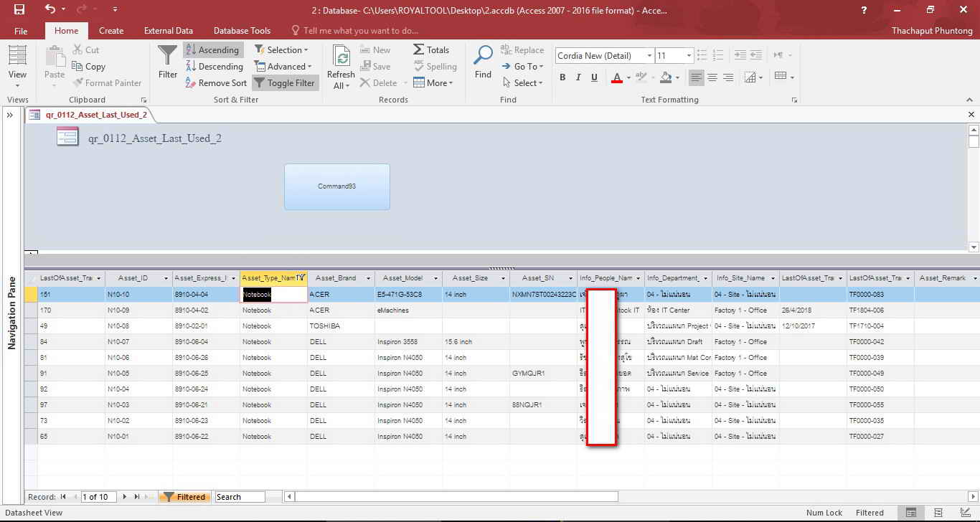
Task: Close the qr_0112_Asset_Last_Used_2 object tab
Action: click(971, 115)
